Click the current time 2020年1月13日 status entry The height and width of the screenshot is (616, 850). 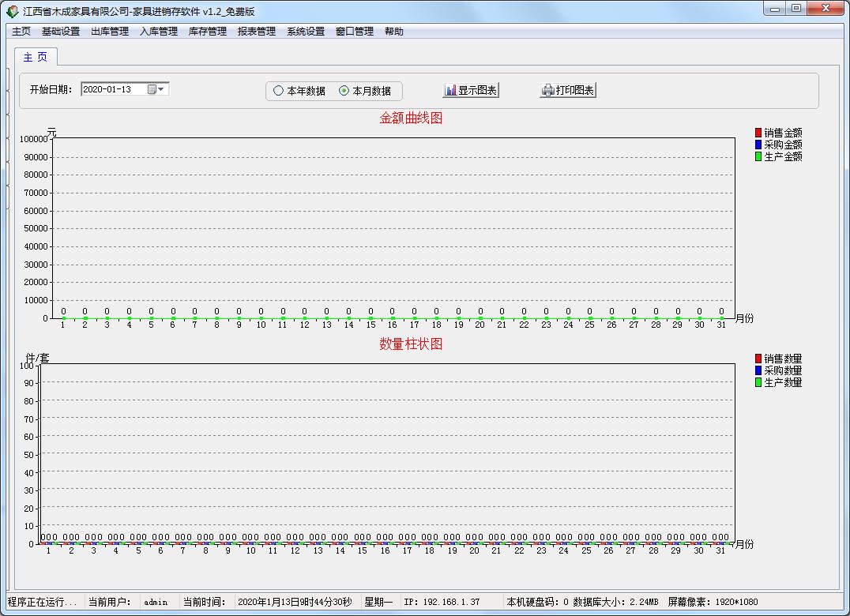click(295, 602)
